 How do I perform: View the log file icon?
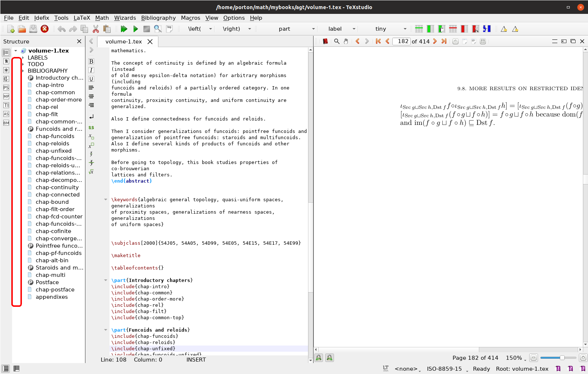coord(169,29)
